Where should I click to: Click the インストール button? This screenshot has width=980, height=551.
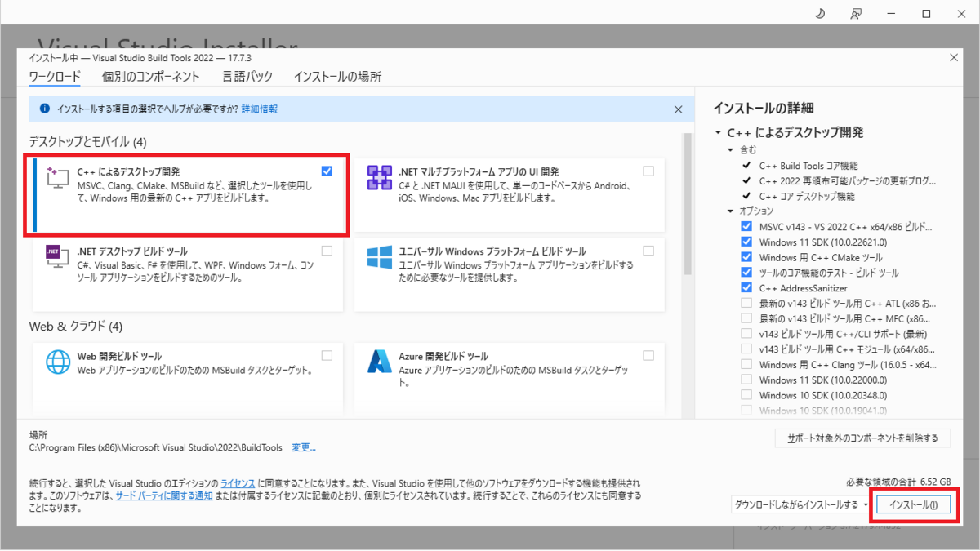coord(914,506)
